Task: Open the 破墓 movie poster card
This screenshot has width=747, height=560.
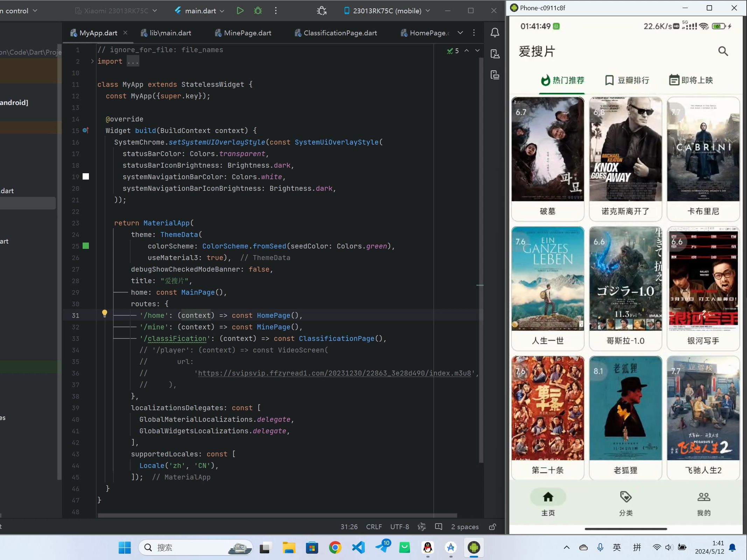Action: (x=547, y=159)
